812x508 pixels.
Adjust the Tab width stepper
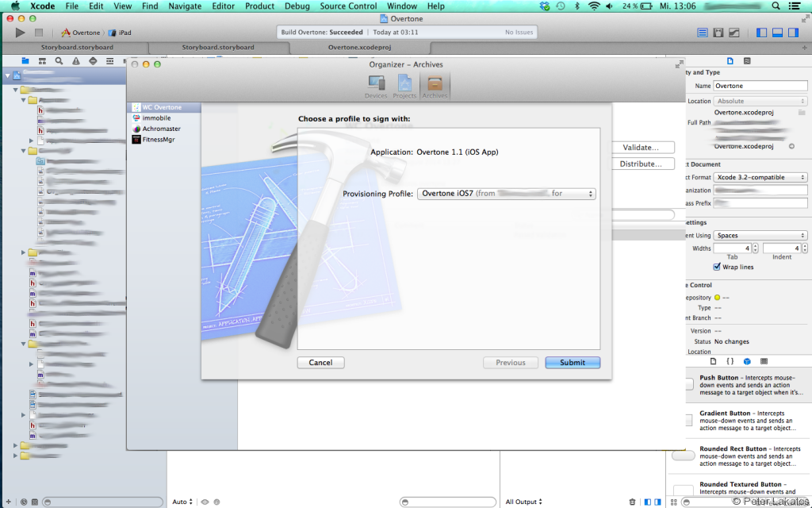(756, 248)
